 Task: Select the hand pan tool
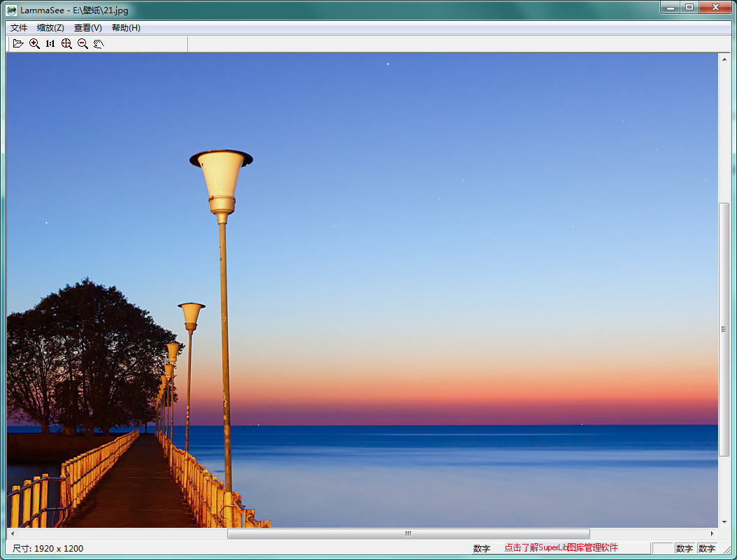pos(99,43)
